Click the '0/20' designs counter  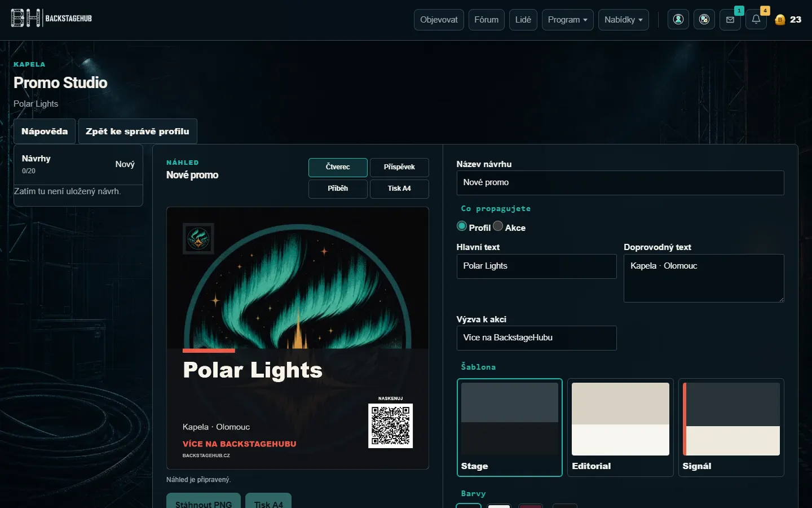point(29,171)
